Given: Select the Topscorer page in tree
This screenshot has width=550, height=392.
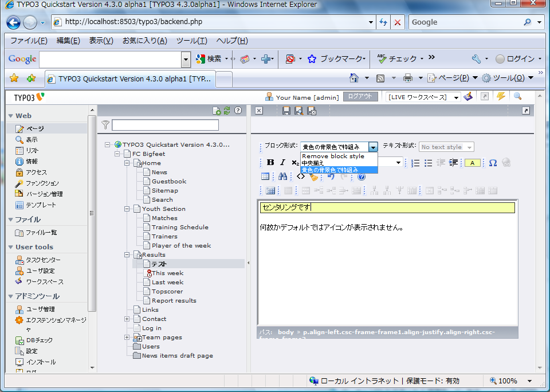Looking at the screenshot, I should [x=167, y=291].
